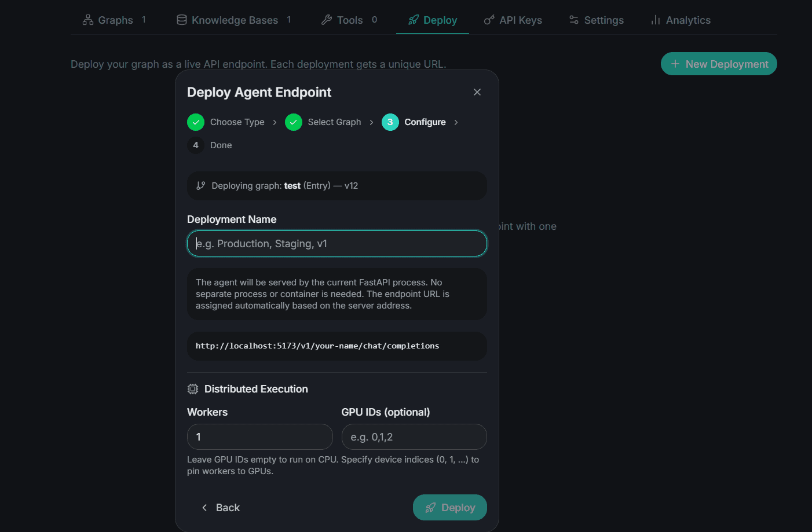Screen dimensions: 812x532
Task: Go back using the Back button
Action: pos(221,507)
